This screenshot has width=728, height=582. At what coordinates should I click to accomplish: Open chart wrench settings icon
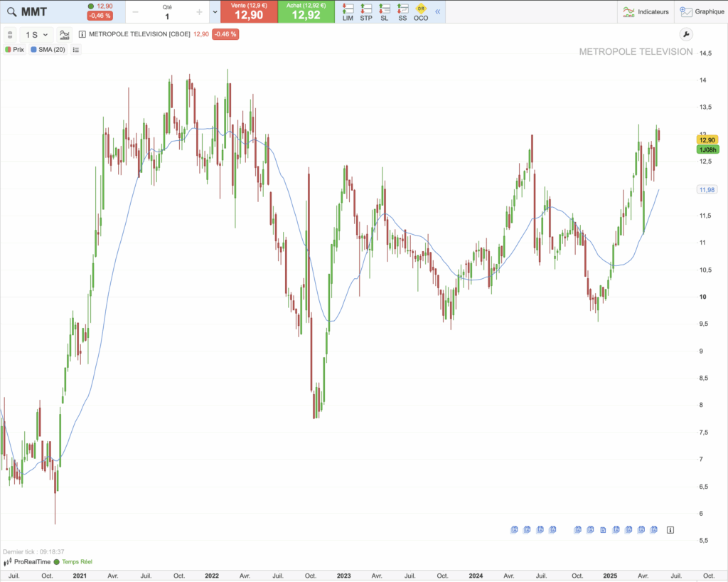pyautogui.click(x=686, y=34)
